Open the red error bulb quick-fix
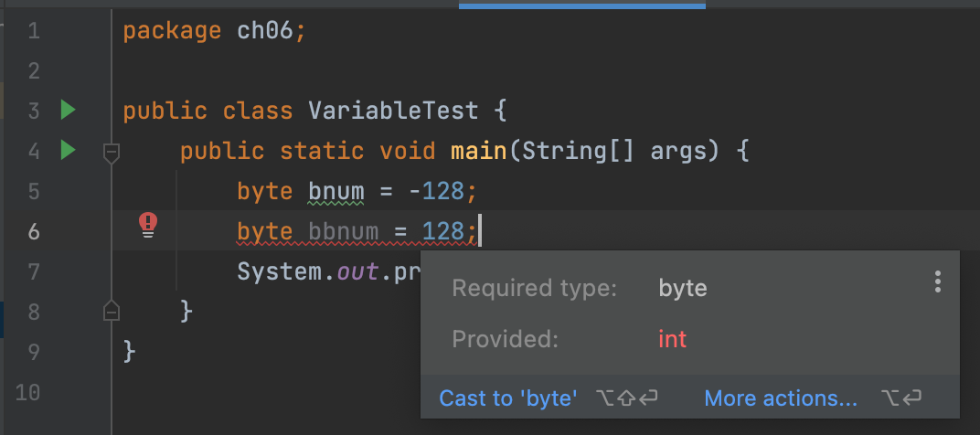 coord(148,225)
